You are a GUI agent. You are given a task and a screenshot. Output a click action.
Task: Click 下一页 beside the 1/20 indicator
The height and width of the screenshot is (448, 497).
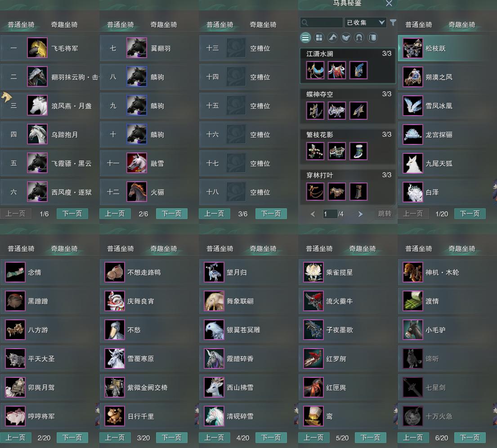[470, 214]
